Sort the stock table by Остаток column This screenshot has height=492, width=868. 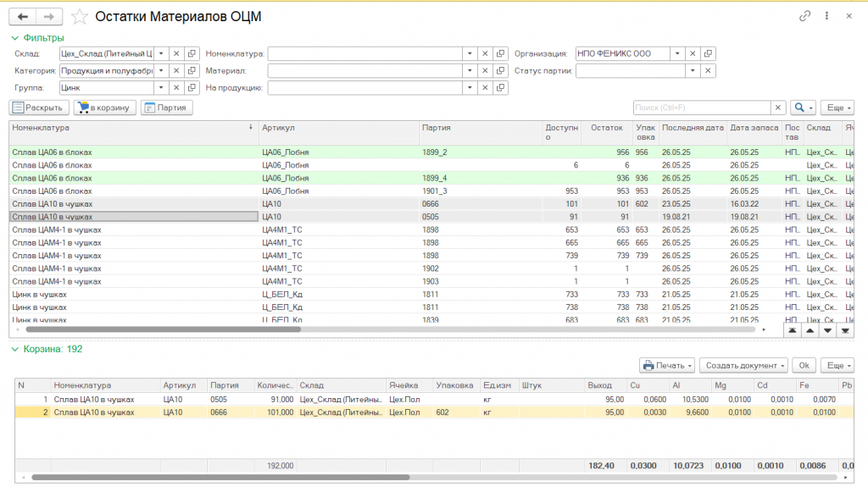tap(607, 133)
